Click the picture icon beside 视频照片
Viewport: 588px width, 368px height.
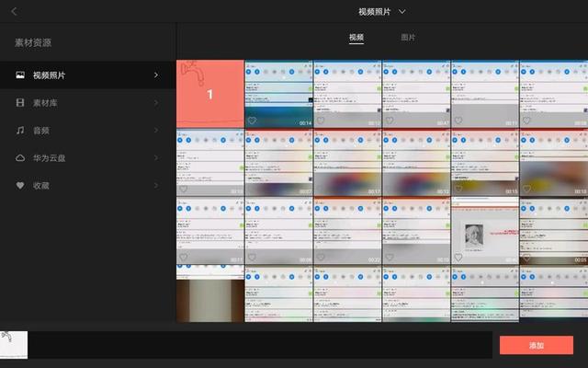pos(19,75)
